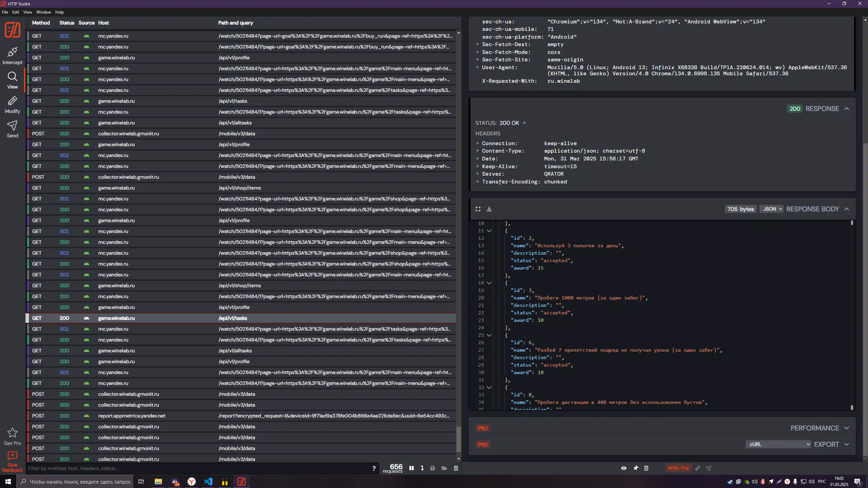Click the Pro pencil icon to mock request

click(698, 468)
